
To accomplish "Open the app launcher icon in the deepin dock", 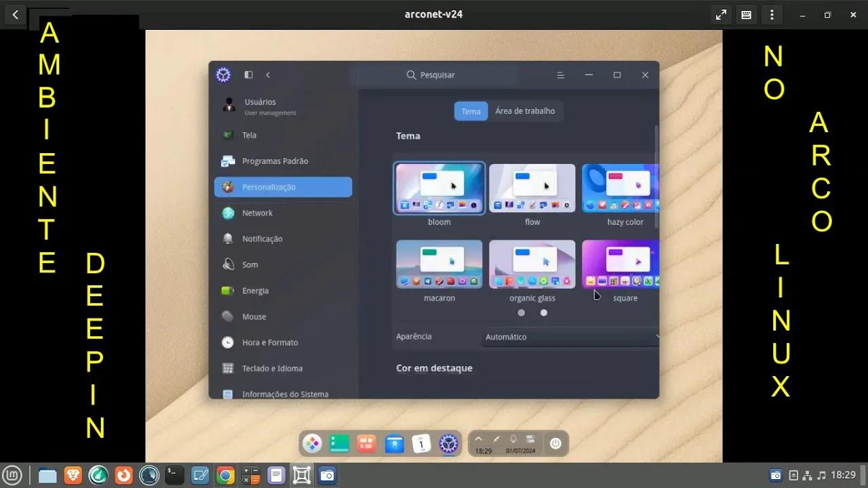I will (x=312, y=443).
